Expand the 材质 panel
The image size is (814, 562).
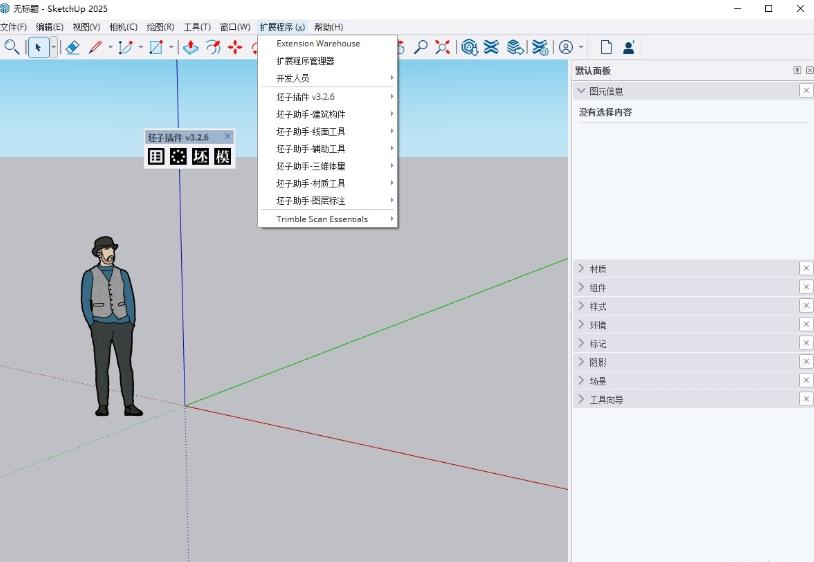point(581,268)
